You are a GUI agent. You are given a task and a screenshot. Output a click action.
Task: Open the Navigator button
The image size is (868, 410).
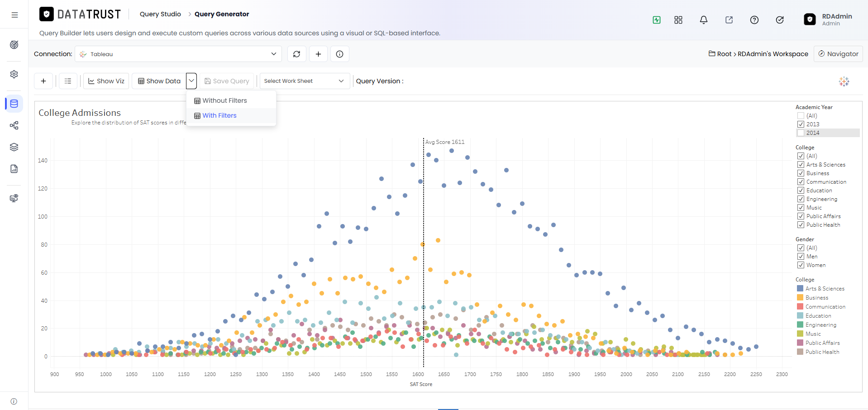tap(838, 54)
